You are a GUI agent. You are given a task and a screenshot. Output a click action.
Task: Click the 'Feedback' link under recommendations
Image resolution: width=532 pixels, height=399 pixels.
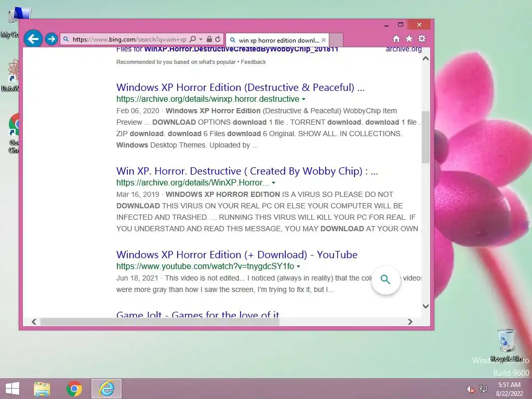pos(253,62)
